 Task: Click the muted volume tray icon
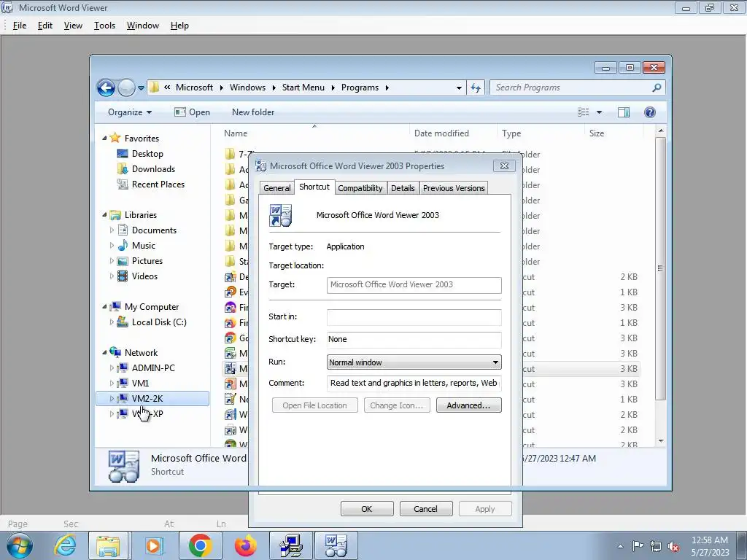pos(673,546)
